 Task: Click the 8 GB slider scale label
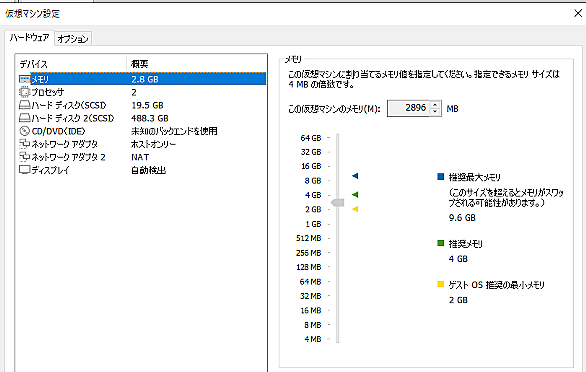click(313, 181)
